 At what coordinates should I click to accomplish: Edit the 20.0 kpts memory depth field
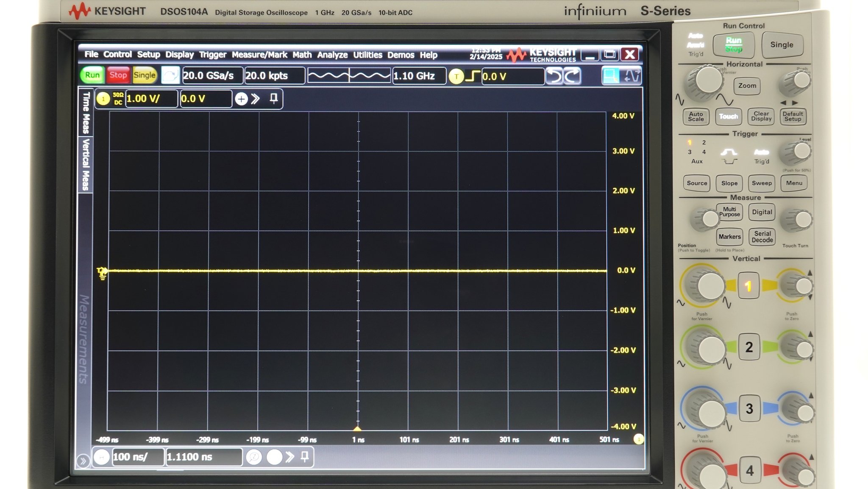tap(275, 75)
